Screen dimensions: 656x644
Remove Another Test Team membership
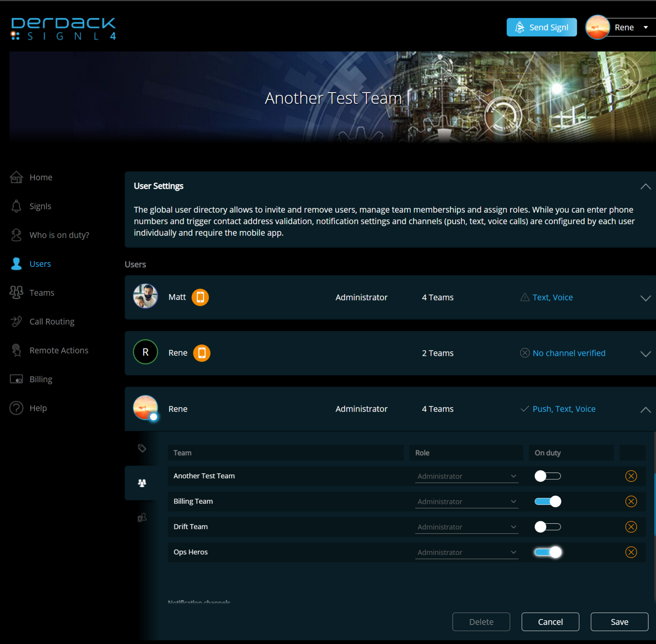[631, 476]
